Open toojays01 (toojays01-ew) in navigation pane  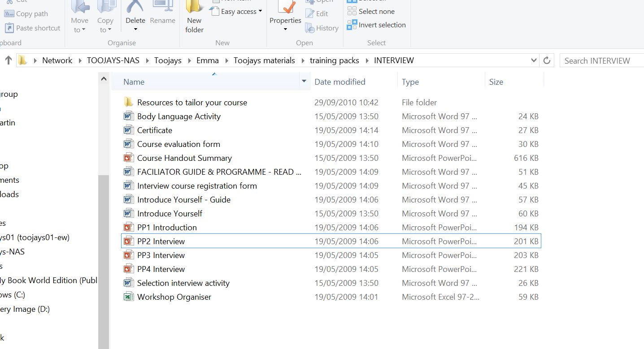point(35,237)
